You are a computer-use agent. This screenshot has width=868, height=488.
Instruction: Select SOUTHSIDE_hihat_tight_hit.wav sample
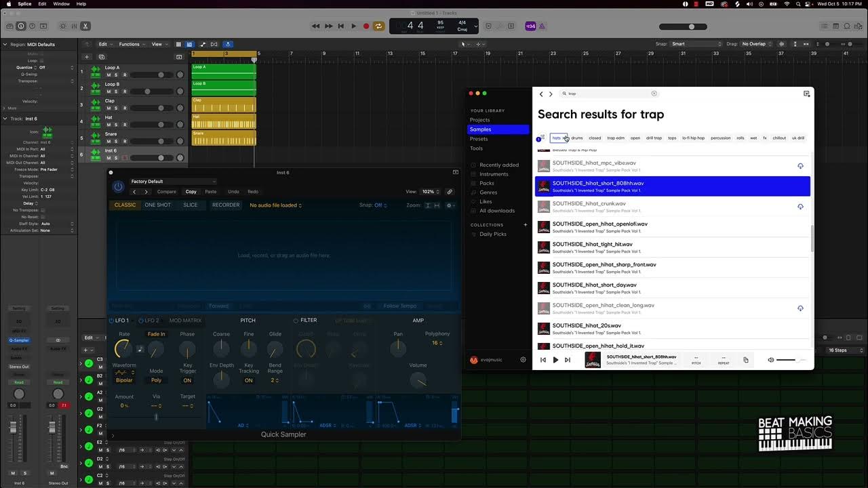tap(673, 247)
